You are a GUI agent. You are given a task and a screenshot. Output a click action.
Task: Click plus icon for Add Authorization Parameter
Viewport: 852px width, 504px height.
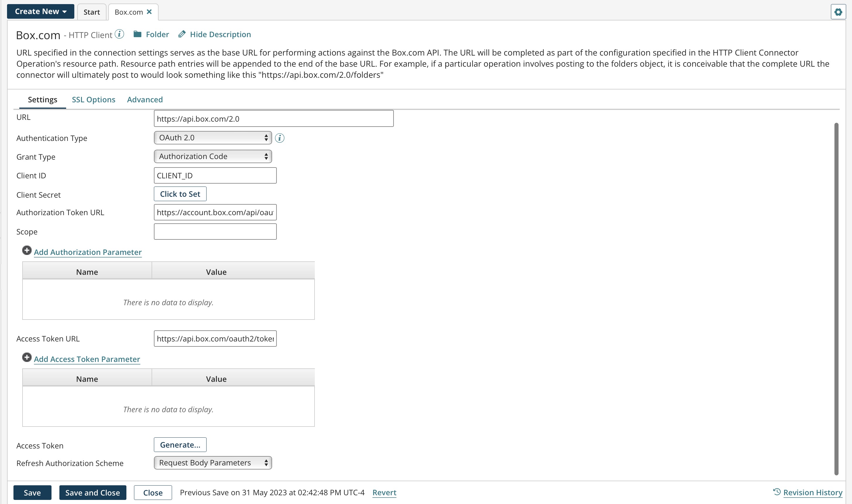coord(27,251)
